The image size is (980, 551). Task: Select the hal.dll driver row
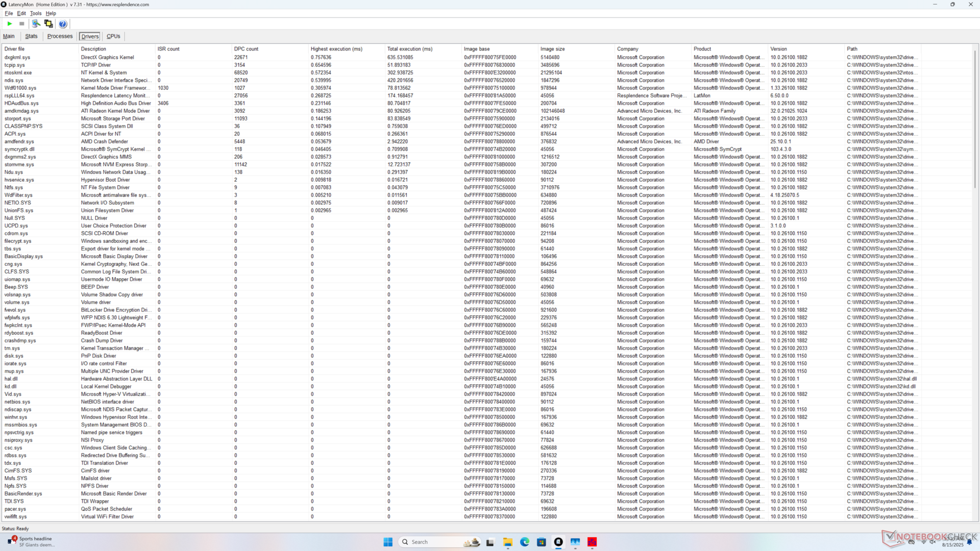coord(462,379)
